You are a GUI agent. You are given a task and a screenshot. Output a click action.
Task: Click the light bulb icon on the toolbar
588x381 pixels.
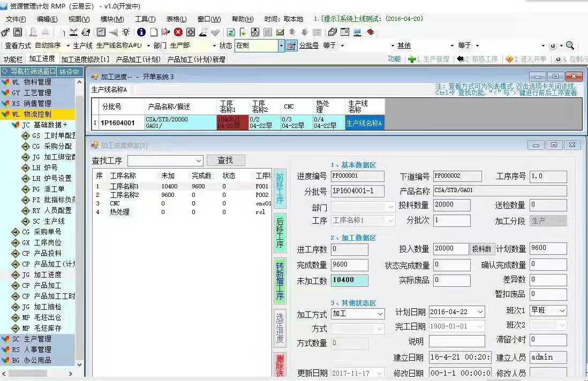[125, 32]
